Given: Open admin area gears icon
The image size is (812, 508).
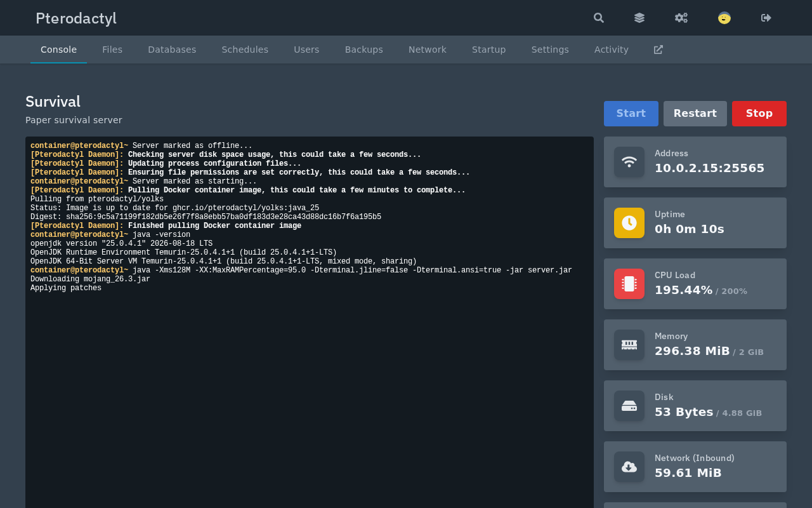Looking at the screenshot, I should click(x=681, y=18).
